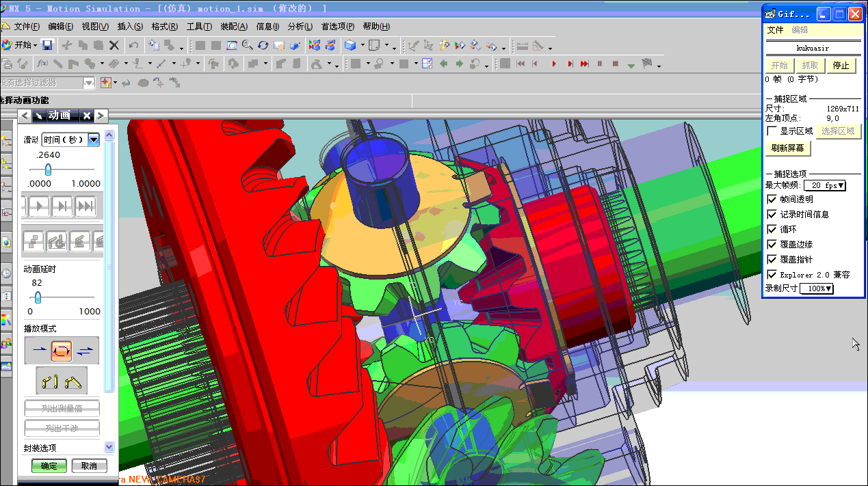Click the Rotate view toolbar icon
This screenshot has height=486, width=868.
click(263, 45)
